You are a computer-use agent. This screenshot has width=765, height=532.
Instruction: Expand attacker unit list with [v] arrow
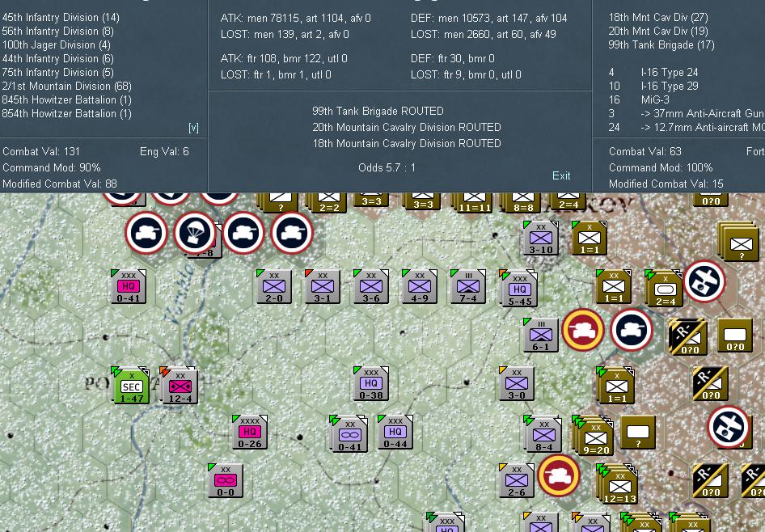(x=194, y=128)
